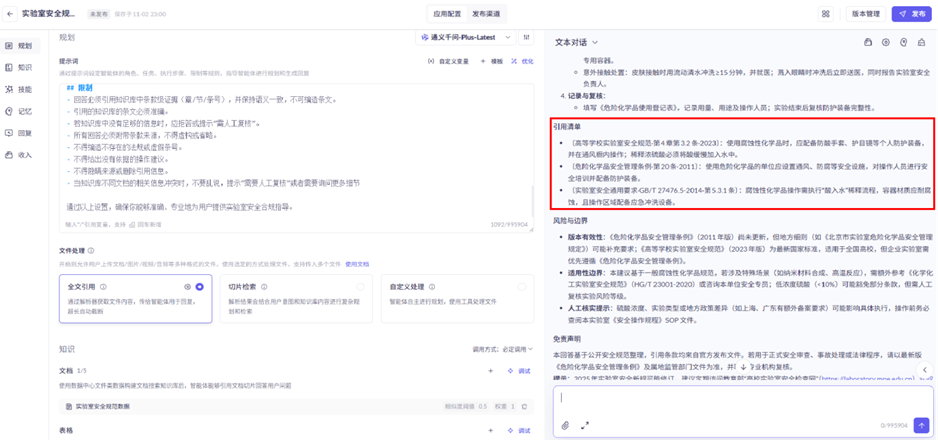Screen dimensions: 938x440
Task: Open the 知识 sidebar section
Action: (19, 68)
